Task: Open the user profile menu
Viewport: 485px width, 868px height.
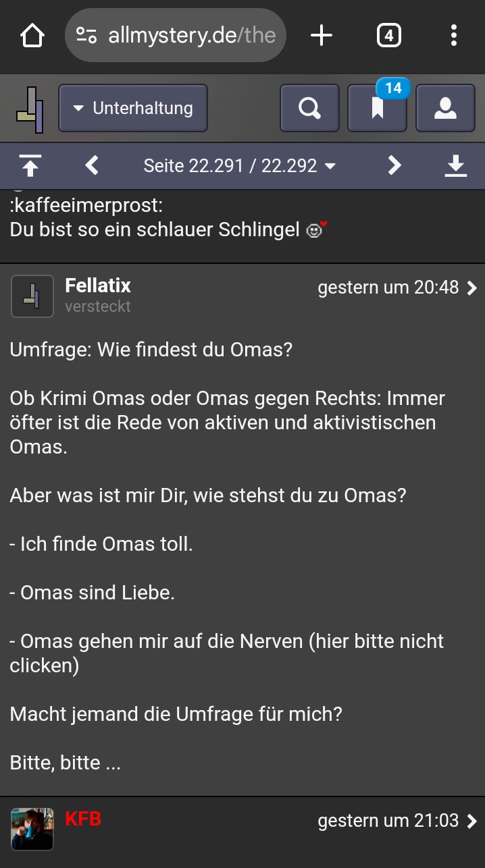Action: coord(445,108)
